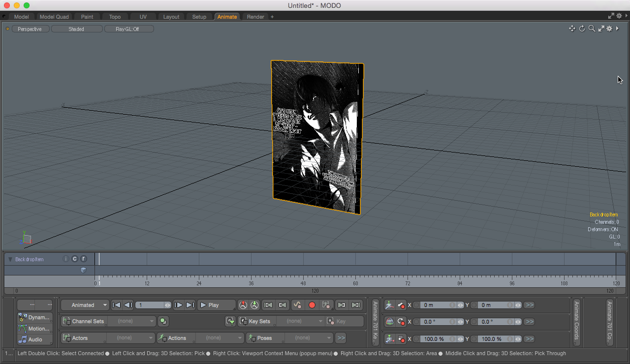Switch to the Paint tab
The image size is (630, 364).
(87, 17)
